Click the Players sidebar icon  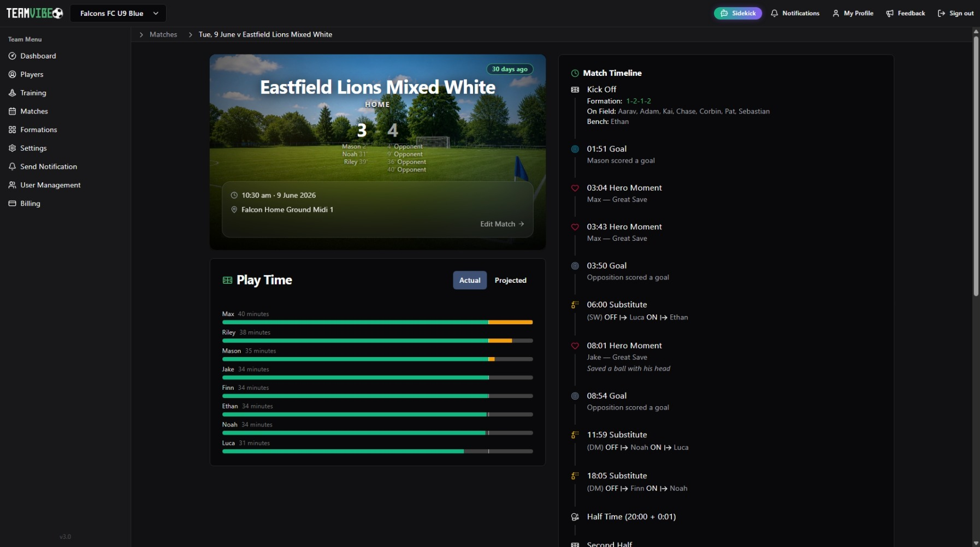coord(12,74)
